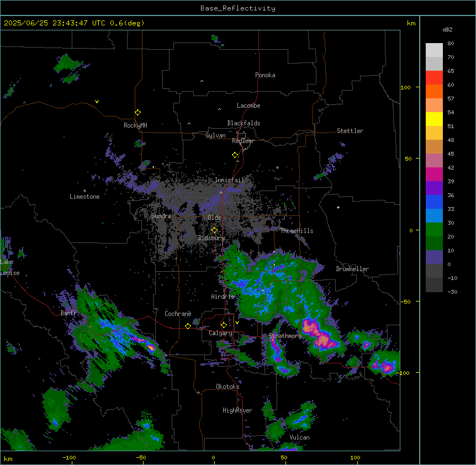
Task: Select the Ponoka city label
Action: coord(265,75)
